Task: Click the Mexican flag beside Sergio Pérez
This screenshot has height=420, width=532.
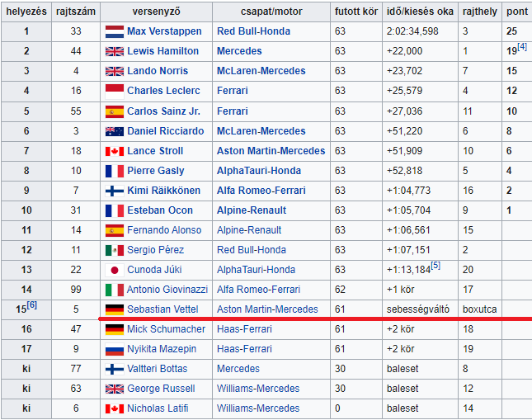Action: pos(114,250)
